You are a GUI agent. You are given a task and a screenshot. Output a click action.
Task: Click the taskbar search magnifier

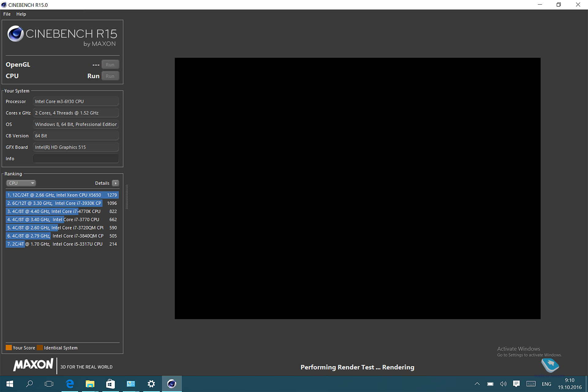pos(29,384)
